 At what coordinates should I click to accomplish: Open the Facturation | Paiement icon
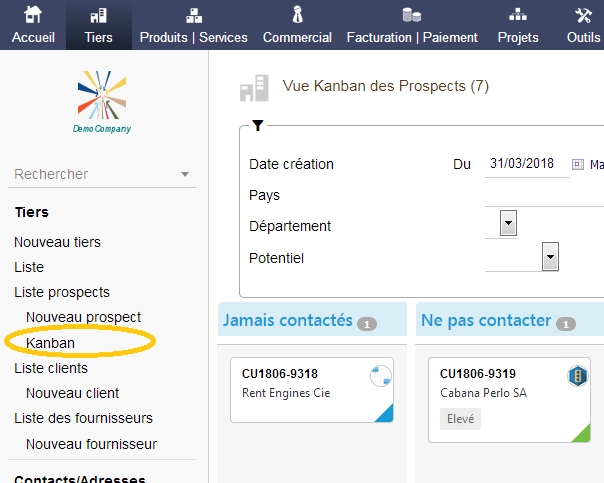pyautogui.click(x=412, y=15)
